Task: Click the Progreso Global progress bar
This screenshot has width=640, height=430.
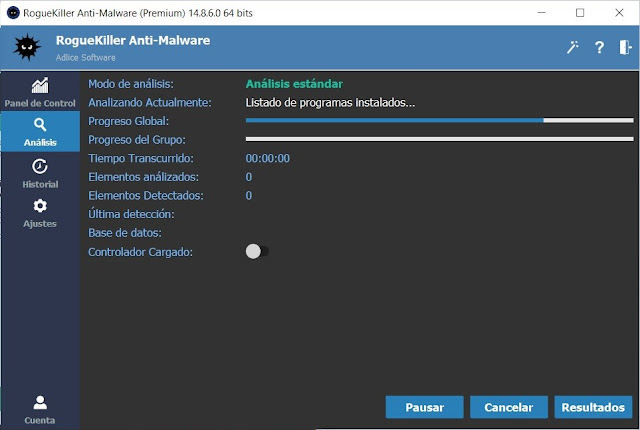Action: [x=440, y=120]
